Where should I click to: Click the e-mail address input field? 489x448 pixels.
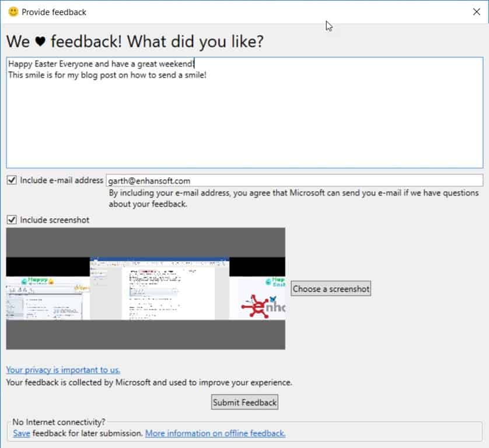(294, 180)
